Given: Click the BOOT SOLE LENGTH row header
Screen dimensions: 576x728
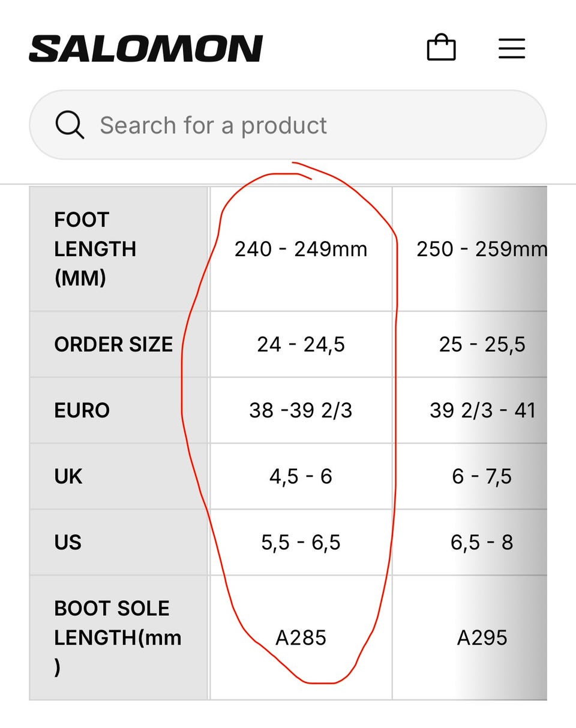Looking at the screenshot, I should point(119,637).
